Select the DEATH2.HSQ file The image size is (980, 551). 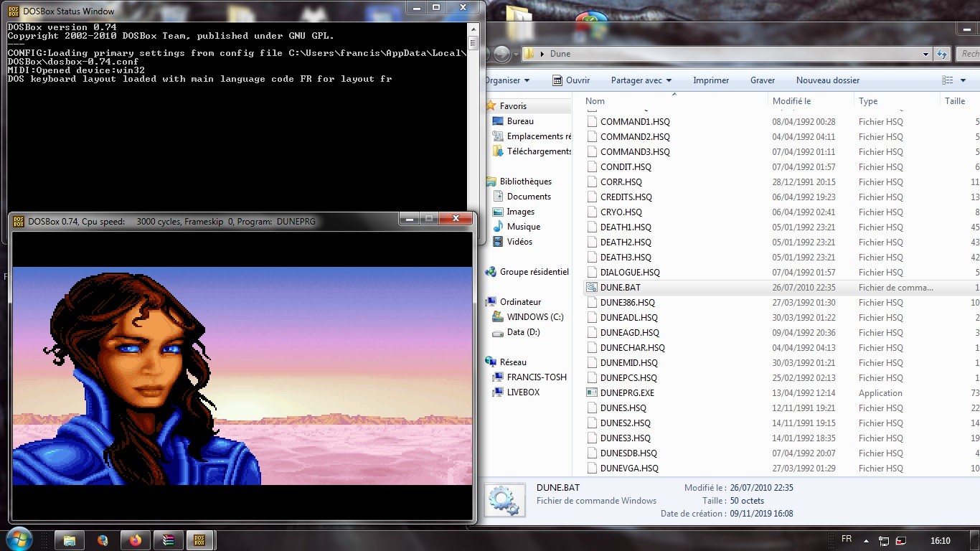click(x=781, y=242)
